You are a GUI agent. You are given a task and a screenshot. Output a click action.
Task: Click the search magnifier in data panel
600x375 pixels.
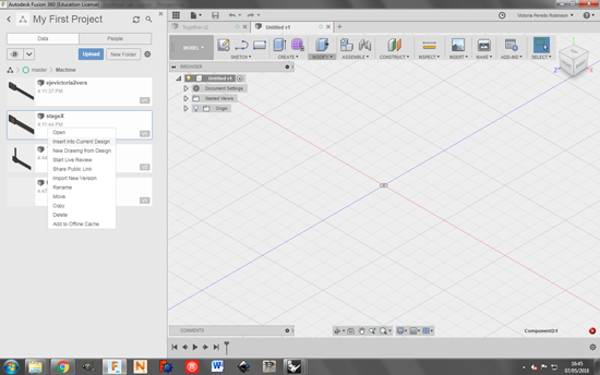pos(148,19)
